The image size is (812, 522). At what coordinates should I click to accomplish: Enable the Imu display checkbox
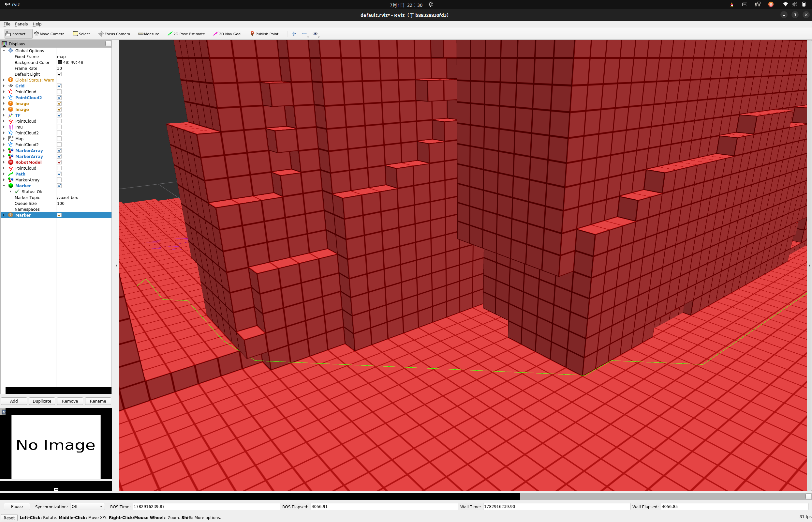[59, 127]
